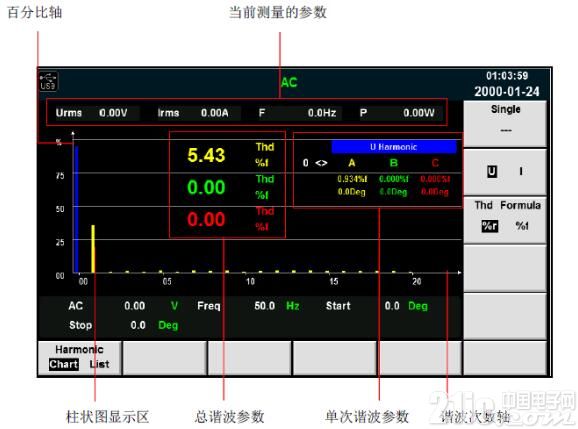Click the date 2000-01-24
The width and height of the screenshot is (578, 429).
[x=507, y=91]
